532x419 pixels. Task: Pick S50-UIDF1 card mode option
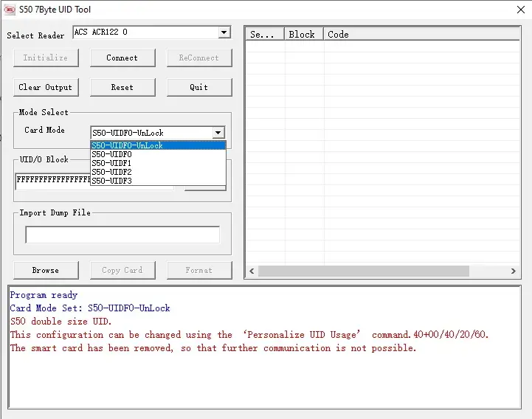click(157, 163)
